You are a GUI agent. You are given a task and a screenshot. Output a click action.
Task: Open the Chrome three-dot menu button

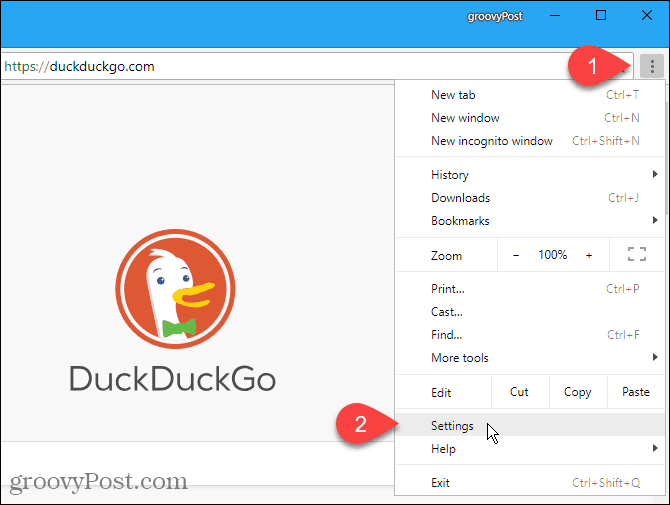point(652,67)
